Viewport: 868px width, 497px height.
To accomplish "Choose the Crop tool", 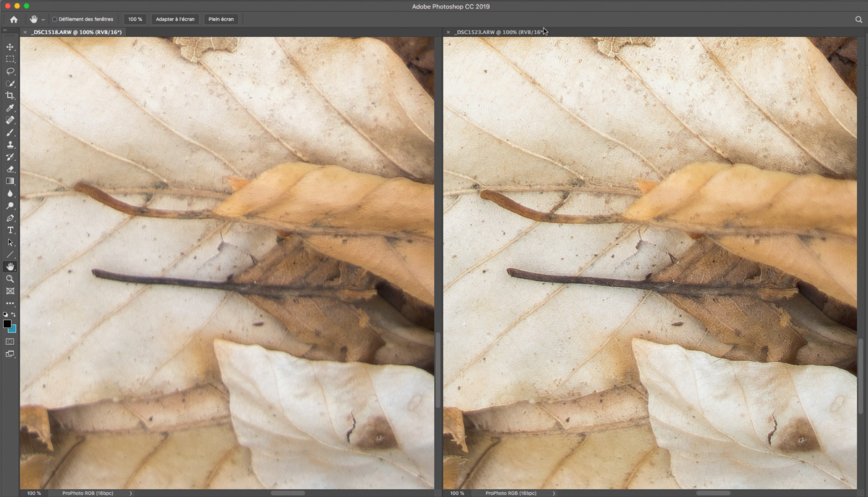I will [x=10, y=96].
